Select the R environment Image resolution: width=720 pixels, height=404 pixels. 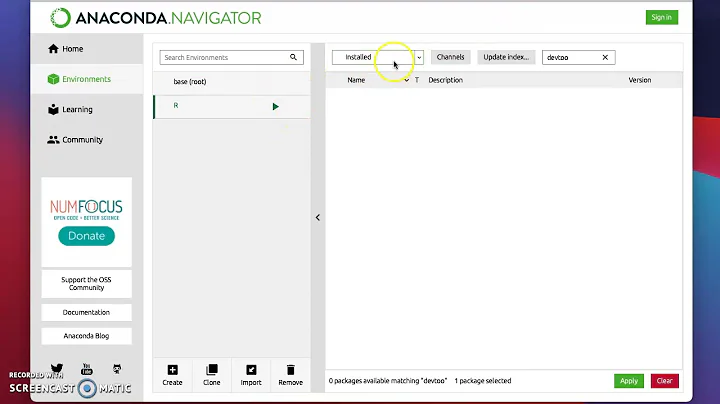coord(232,107)
